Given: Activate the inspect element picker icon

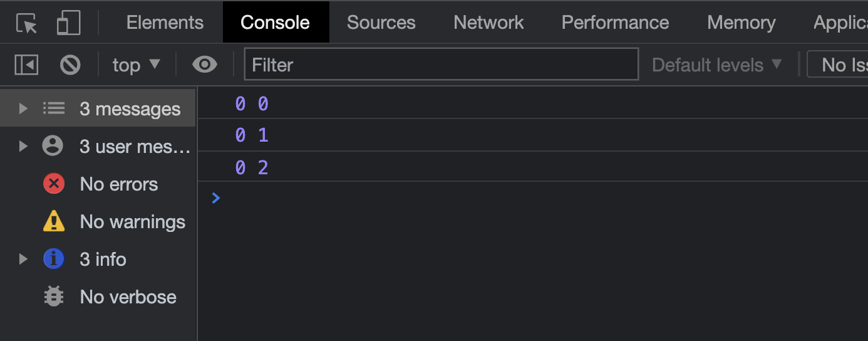Looking at the screenshot, I should [x=27, y=23].
